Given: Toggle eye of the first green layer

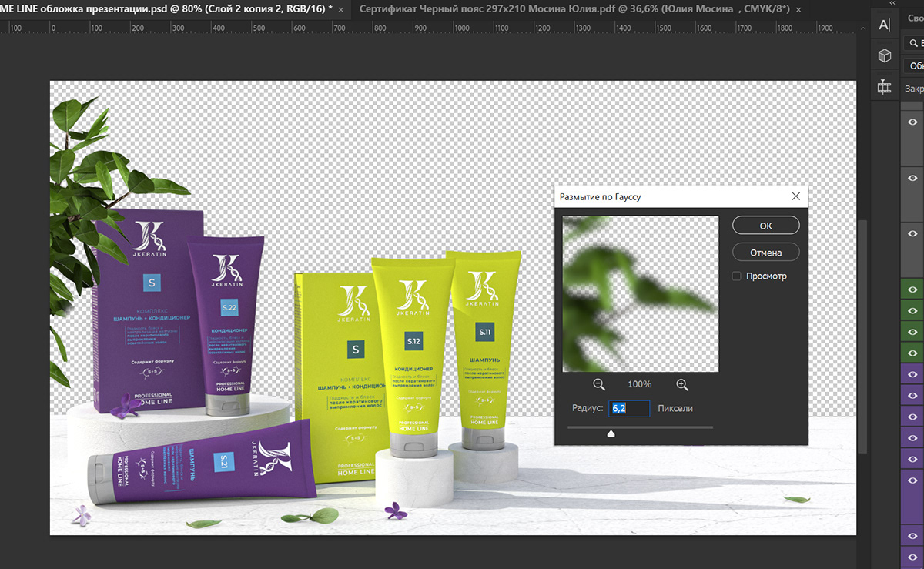Looking at the screenshot, I should [x=913, y=290].
